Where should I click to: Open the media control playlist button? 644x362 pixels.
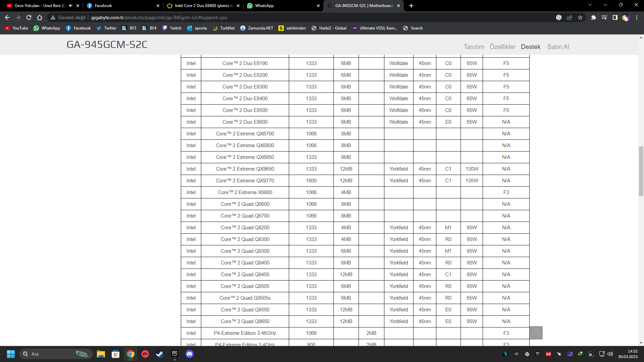click(604, 17)
